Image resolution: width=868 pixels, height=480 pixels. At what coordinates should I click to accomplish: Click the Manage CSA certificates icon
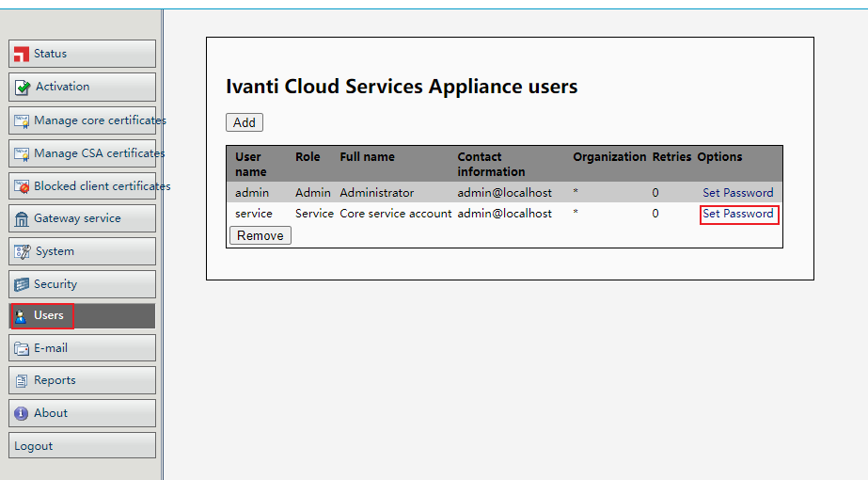(x=22, y=153)
